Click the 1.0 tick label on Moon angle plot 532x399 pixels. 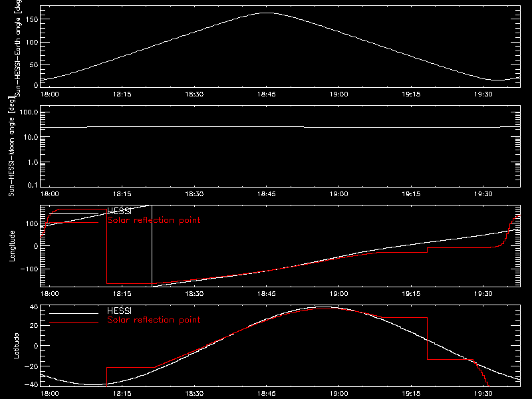click(33, 162)
